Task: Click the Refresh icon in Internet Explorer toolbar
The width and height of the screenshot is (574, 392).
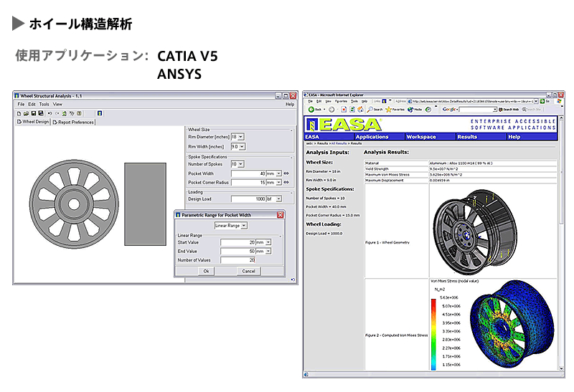Action: pos(352,110)
